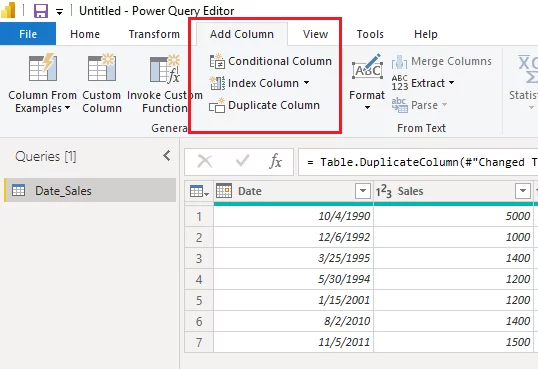Collapse the Queries pane with chevron
The image size is (538, 369).
(x=167, y=156)
